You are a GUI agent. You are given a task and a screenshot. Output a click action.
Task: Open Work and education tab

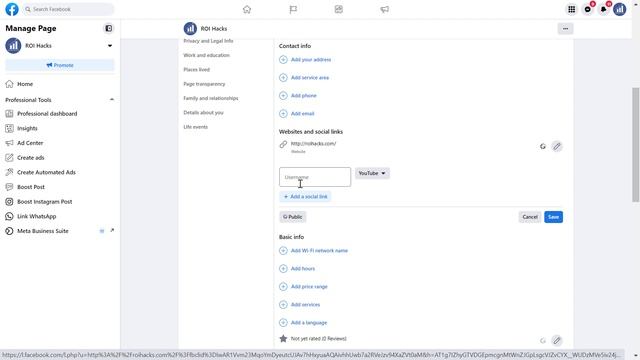[x=207, y=55]
